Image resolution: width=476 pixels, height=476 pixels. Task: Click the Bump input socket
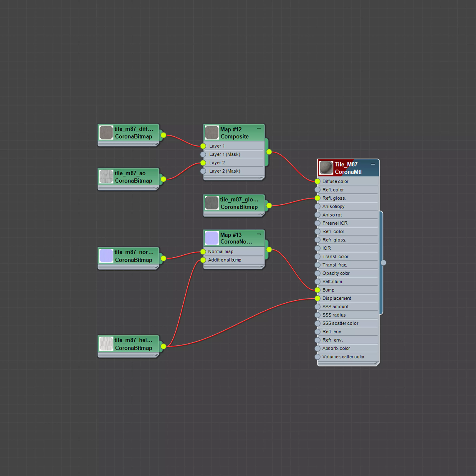coord(317,290)
